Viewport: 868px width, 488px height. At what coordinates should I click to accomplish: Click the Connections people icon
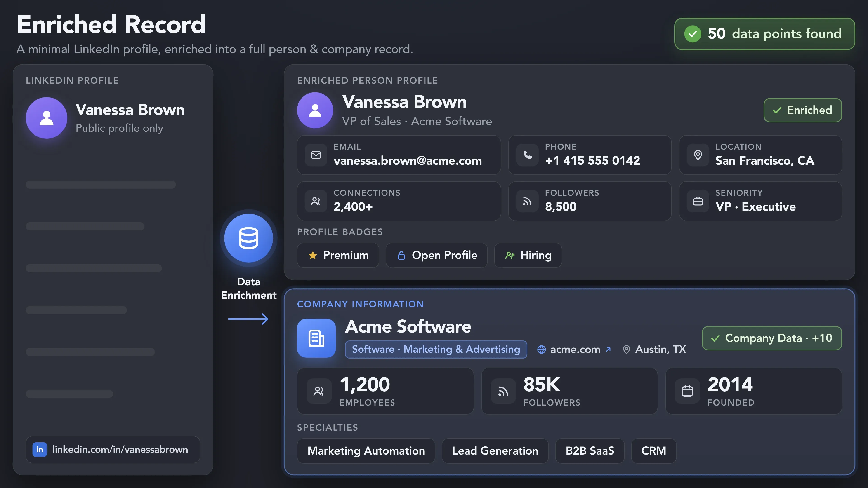[316, 201]
